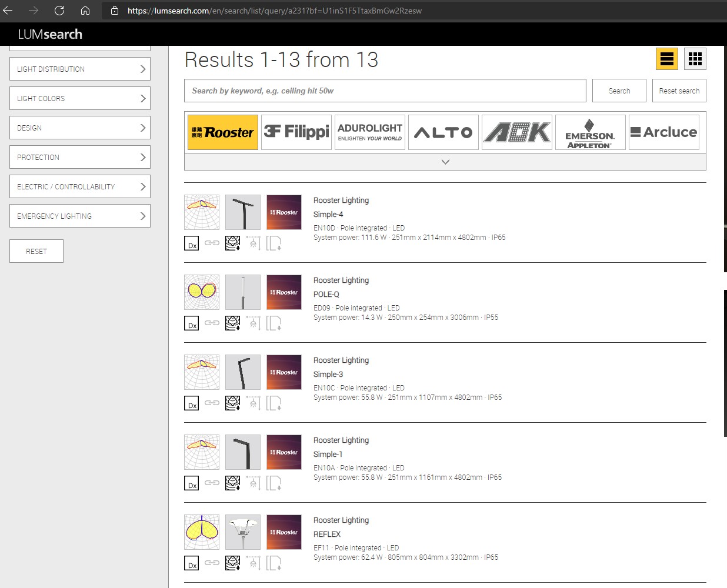Open Simple-3 product photo thumbnail

click(x=243, y=372)
